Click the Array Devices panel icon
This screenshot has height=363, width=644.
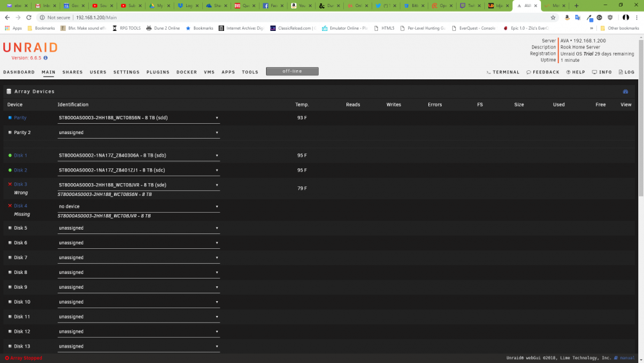(9, 92)
